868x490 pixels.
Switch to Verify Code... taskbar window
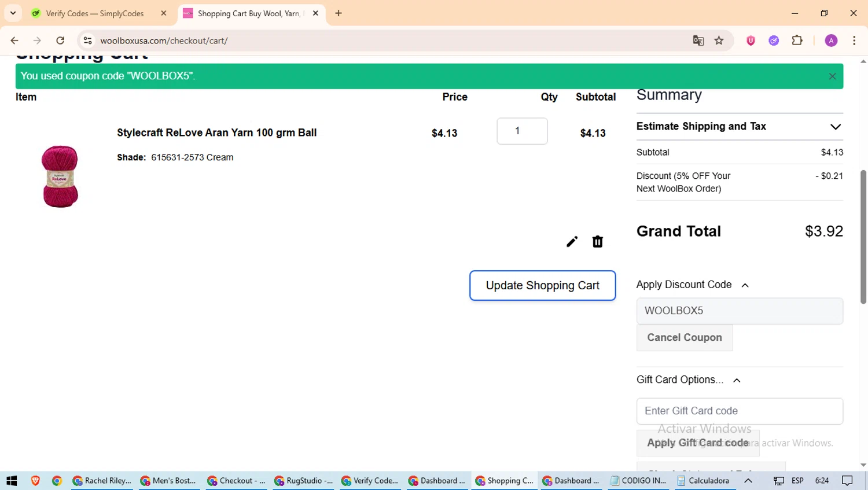click(370, 481)
